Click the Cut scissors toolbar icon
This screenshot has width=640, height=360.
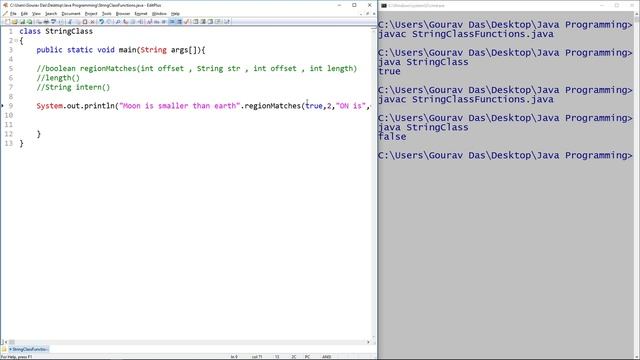[x=70, y=22]
